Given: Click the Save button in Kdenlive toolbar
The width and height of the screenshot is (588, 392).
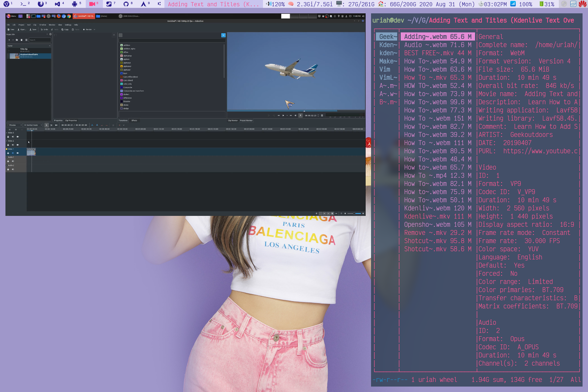Looking at the screenshot, I should pos(33,29).
